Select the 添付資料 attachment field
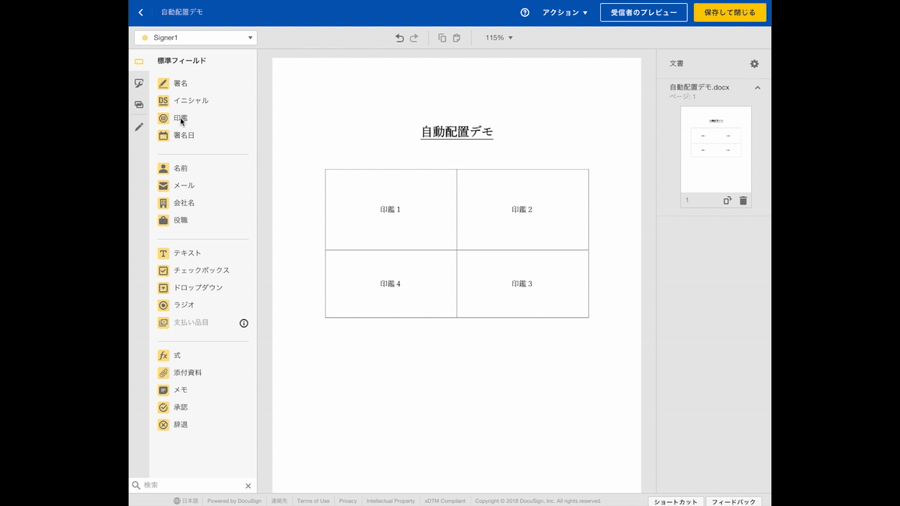Viewport: 900px width, 506px height. 180,372
